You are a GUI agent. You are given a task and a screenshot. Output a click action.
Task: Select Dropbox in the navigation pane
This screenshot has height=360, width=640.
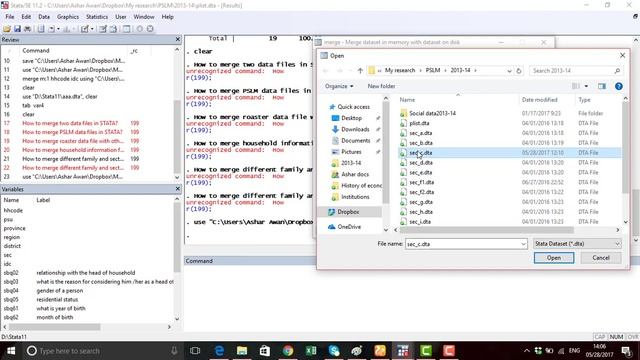(348, 212)
